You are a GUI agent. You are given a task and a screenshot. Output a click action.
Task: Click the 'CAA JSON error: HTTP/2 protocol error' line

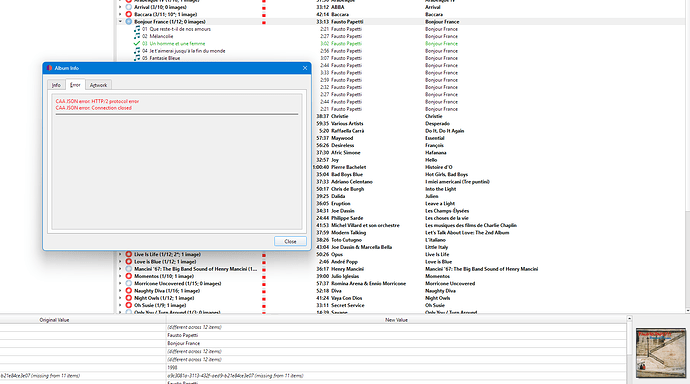[97, 101]
